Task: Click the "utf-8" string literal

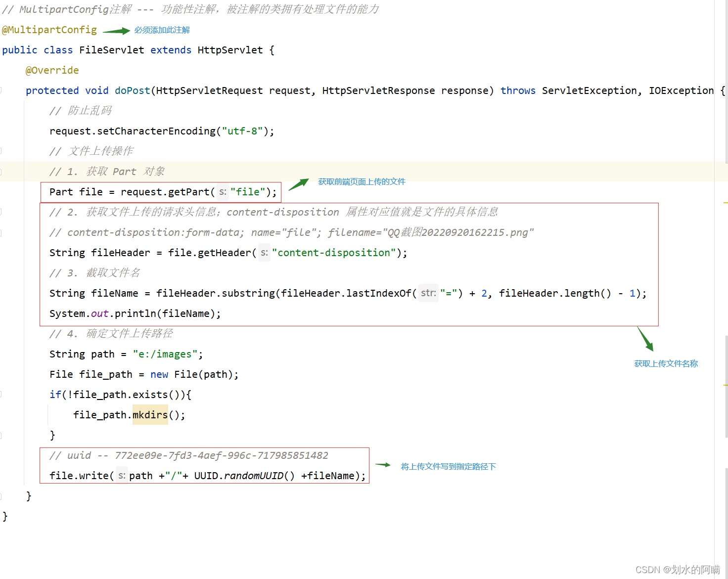Action: pos(242,131)
